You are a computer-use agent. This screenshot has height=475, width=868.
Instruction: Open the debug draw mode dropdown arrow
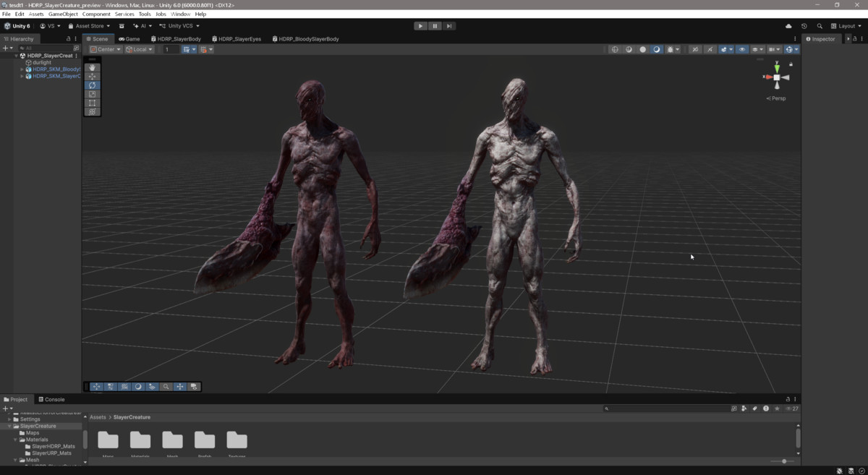click(x=678, y=50)
